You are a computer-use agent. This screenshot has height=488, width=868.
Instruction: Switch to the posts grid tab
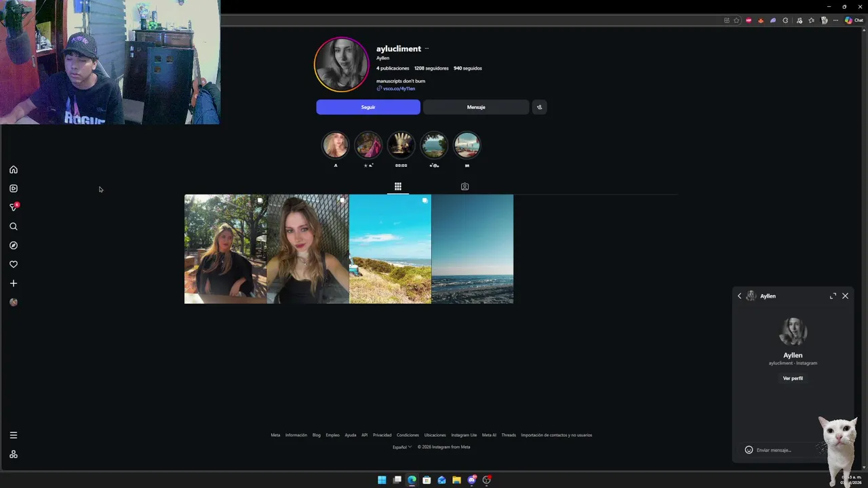tap(398, 186)
